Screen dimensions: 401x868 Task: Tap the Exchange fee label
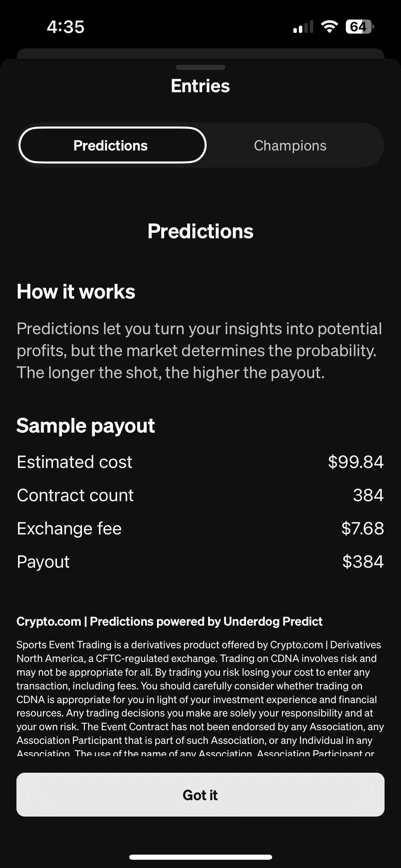[69, 528]
